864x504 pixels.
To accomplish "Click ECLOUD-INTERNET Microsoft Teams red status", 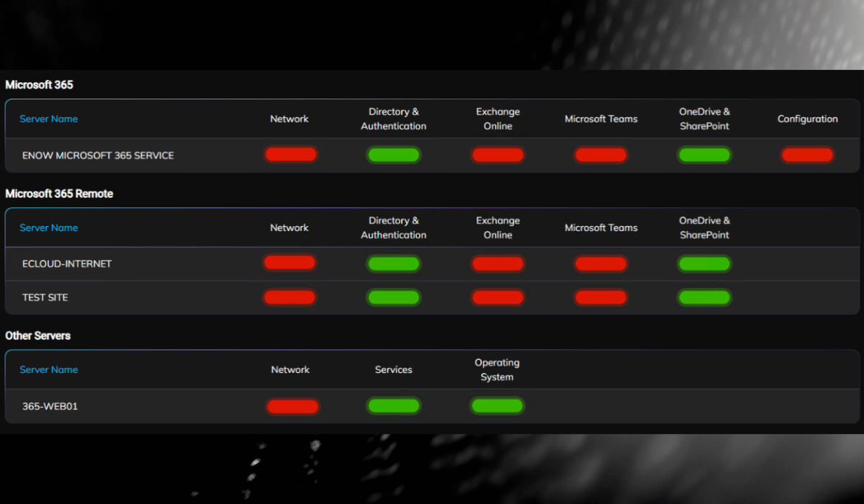I will [601, 264].
